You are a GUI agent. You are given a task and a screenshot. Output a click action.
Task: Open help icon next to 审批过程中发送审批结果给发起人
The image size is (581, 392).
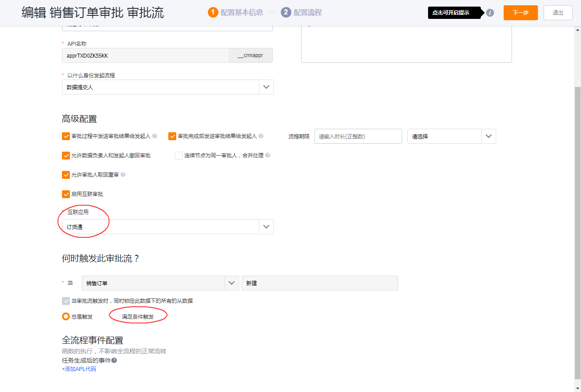155,136
